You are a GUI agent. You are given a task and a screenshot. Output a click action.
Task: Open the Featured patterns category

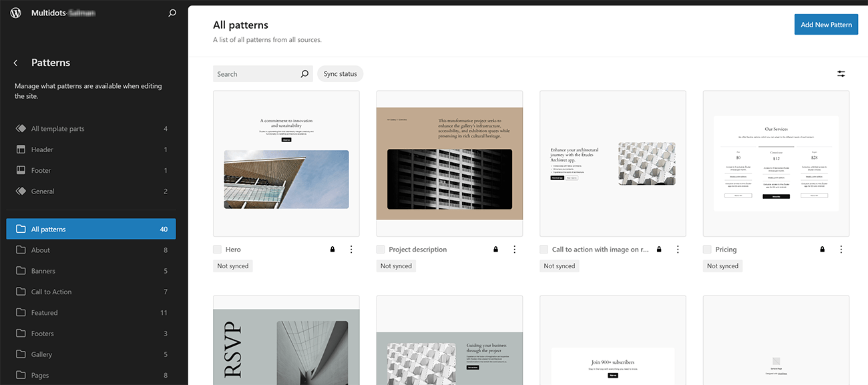(44, 312)
